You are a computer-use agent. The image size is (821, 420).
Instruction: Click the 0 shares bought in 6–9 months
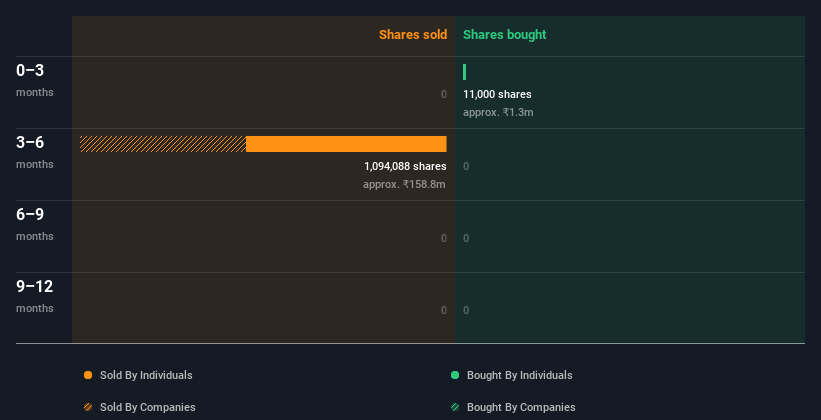pos(466,238)
